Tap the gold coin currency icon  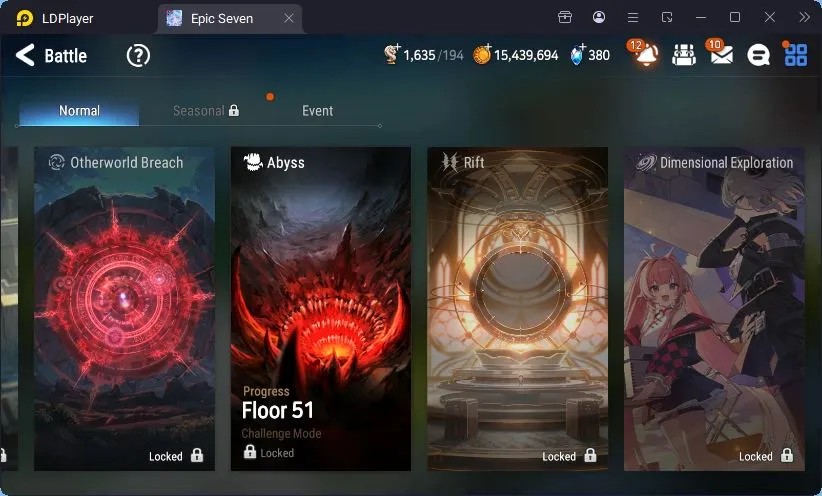482,54
